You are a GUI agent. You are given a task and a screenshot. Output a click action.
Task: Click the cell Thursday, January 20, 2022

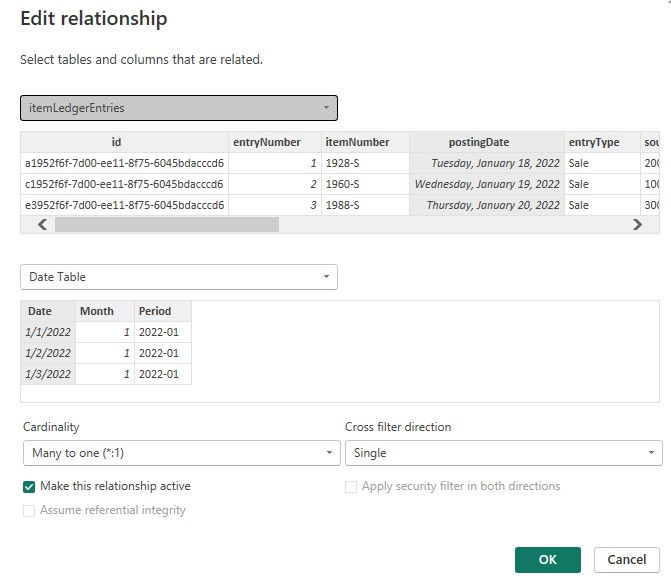(x=487, y=205)
